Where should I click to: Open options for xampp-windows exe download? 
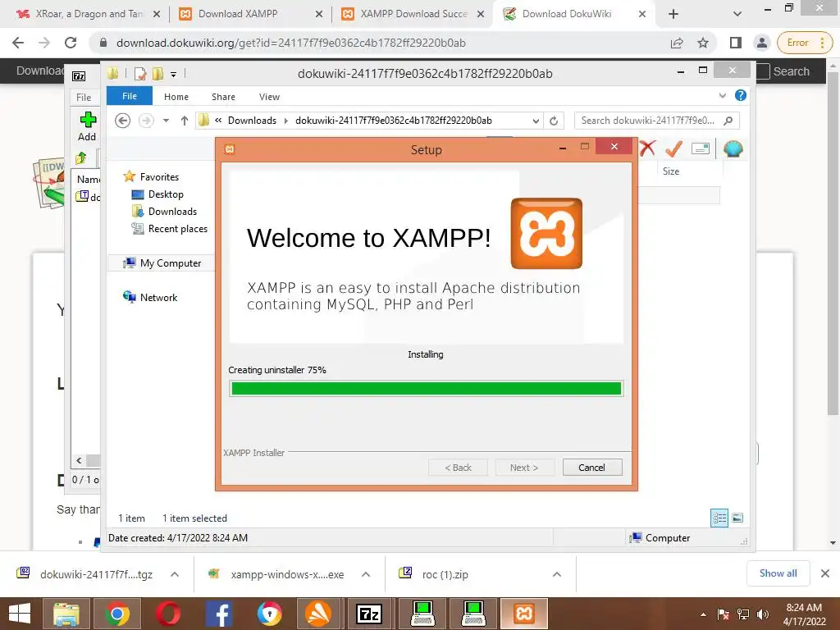[366, 574]
